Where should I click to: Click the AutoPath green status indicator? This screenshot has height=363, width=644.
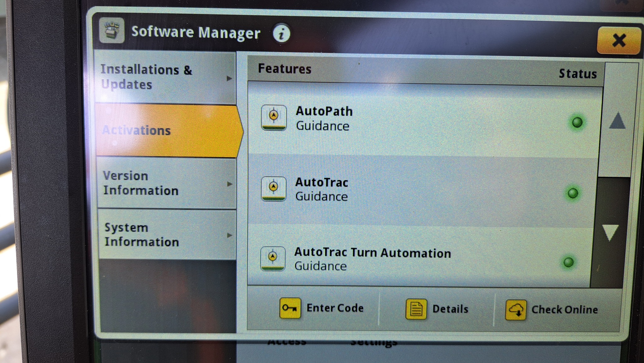coord(577,122)
